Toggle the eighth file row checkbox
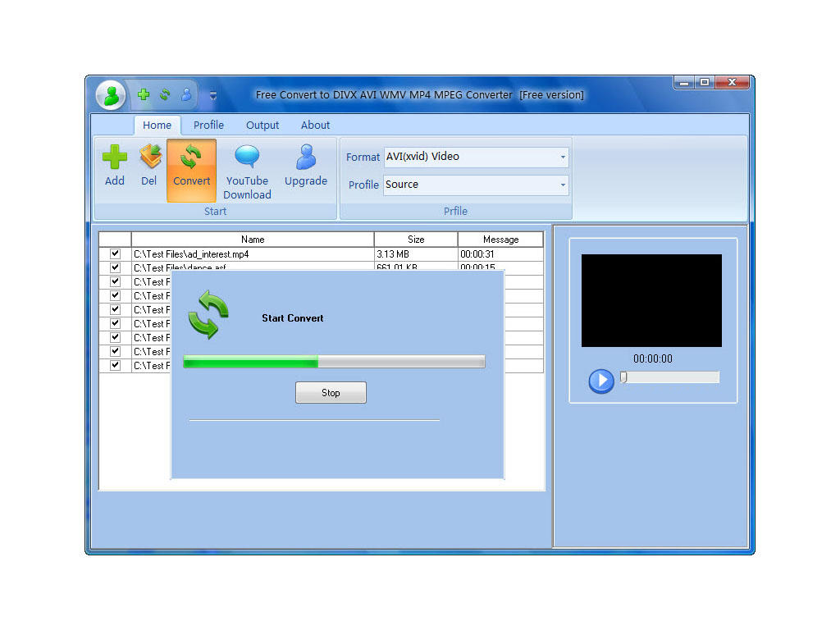 [115, 351]
